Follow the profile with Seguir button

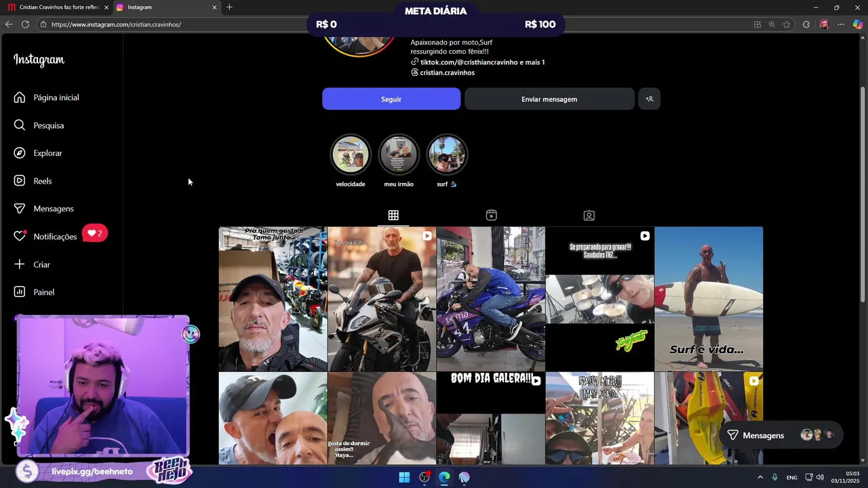point(391,99)
